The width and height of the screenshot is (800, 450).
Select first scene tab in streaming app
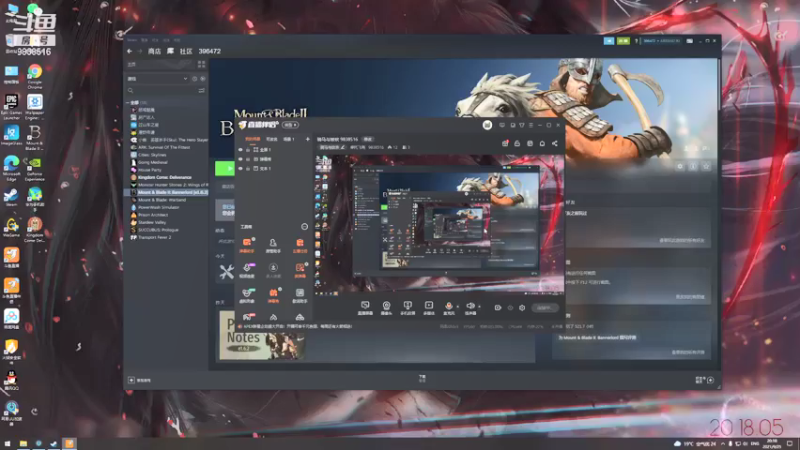click(253, 139)
